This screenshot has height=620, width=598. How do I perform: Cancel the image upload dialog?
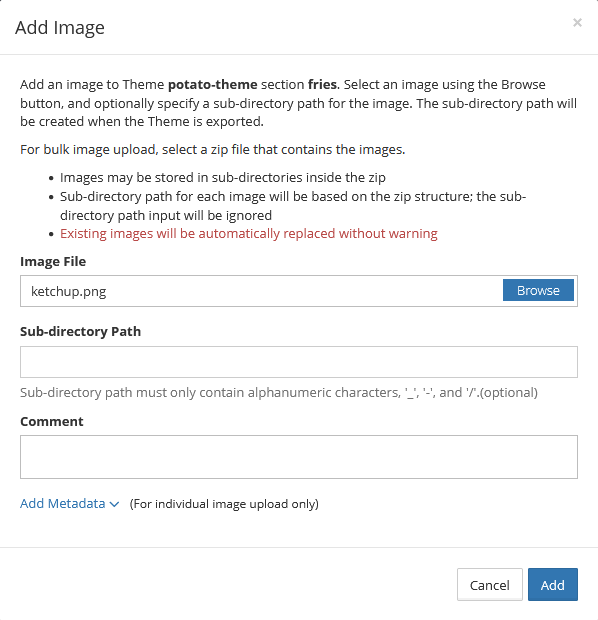[x=489, y=584]
